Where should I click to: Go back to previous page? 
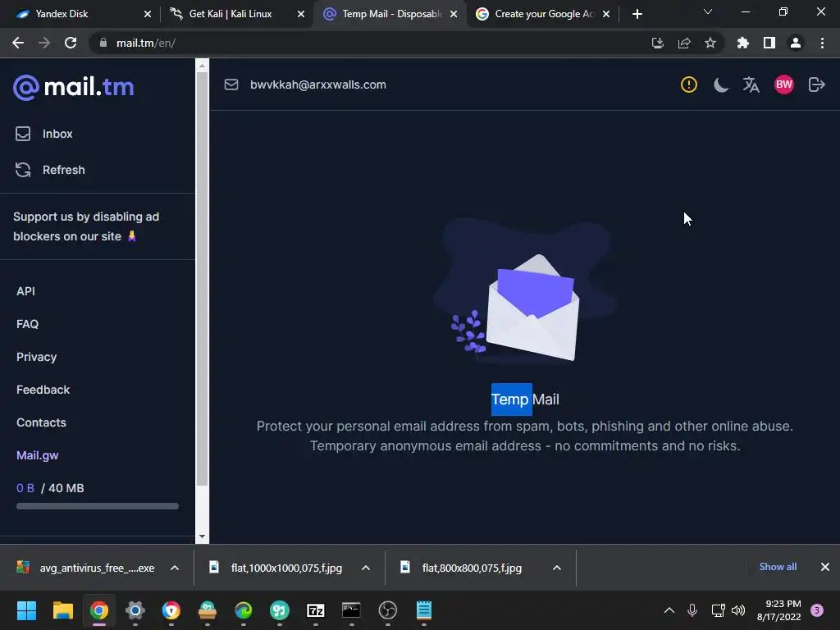(x=18, y=43)
